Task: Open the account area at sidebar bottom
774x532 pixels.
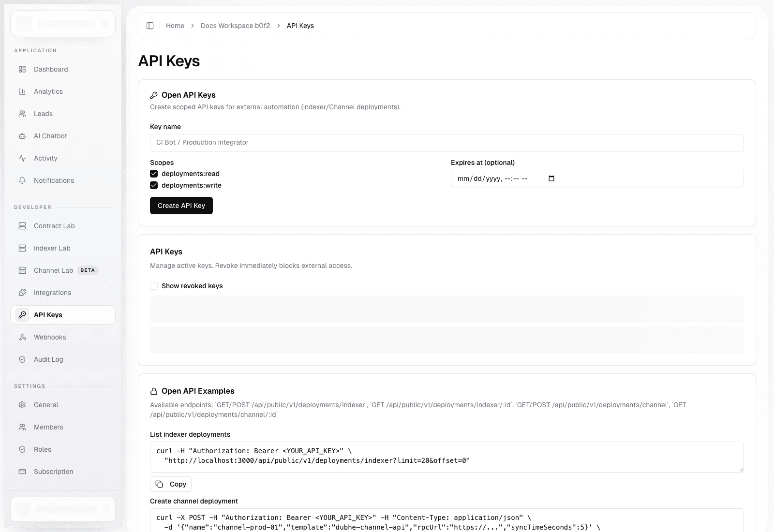Action: pyautogui.click(x=62, y=509)
